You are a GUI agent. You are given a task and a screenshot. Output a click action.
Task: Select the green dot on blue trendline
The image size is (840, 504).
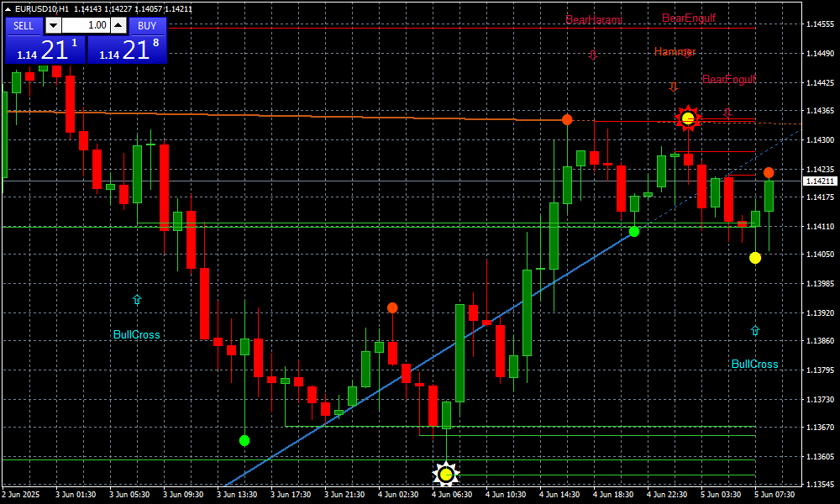[x=634, y=231]
